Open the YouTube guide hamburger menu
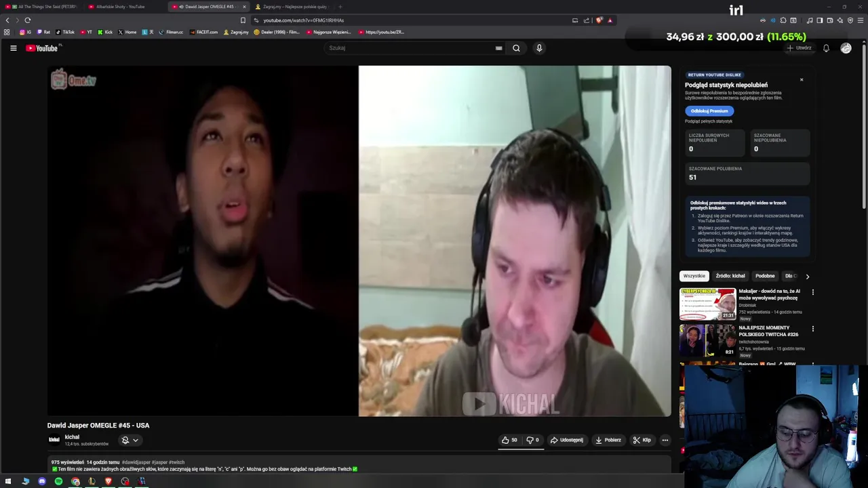This screenshot has height=488, width=868. pyautogui.click(x=13, y=48)
